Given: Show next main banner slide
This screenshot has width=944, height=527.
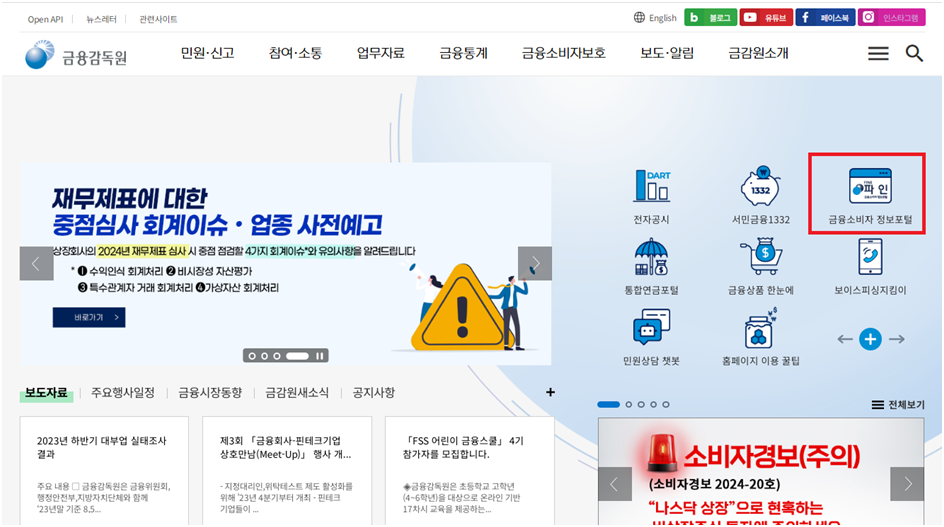Looking at the screenshot, I should (535, 263).
